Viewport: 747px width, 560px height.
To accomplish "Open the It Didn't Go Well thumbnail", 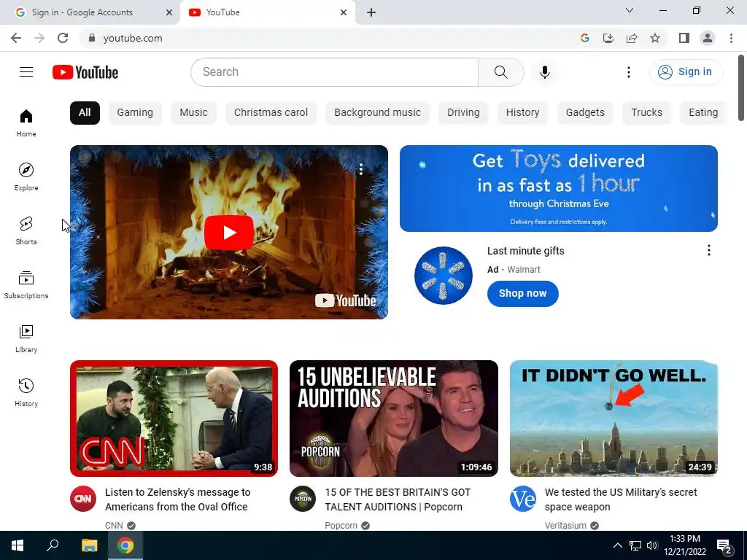I will coord(614,418).
